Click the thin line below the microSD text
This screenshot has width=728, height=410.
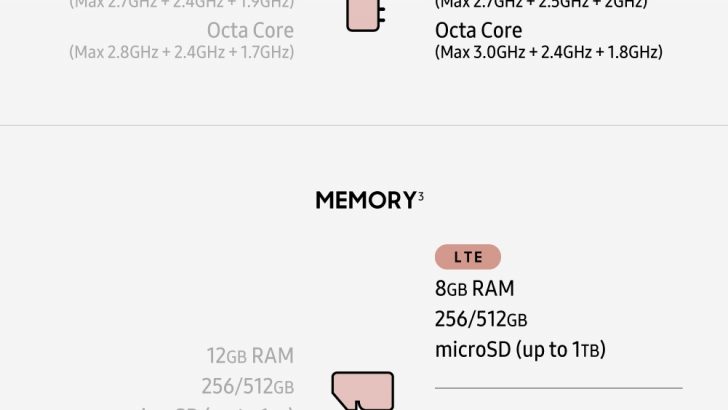click(558, 388)
